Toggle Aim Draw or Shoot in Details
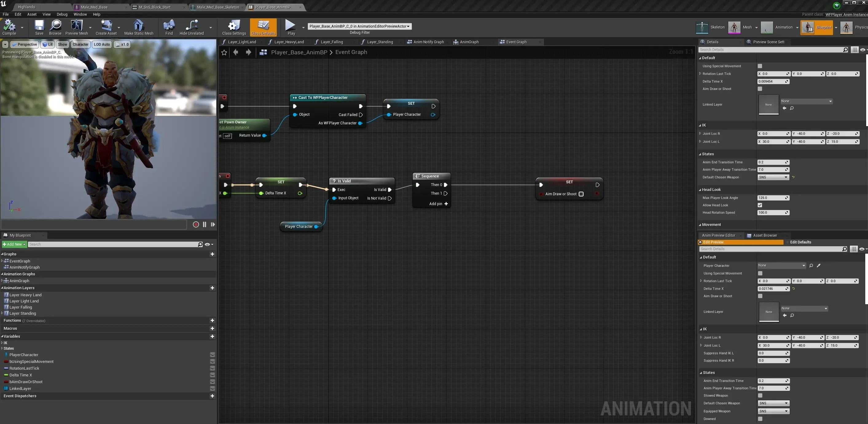This screenshot has height=424, width=868. [760, 89]
